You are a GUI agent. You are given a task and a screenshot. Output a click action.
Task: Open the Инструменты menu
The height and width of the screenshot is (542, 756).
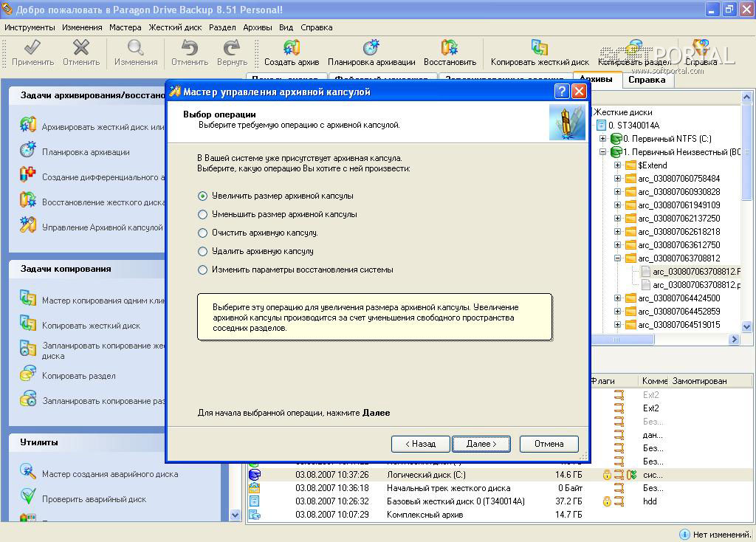click(x=30, y=27)
